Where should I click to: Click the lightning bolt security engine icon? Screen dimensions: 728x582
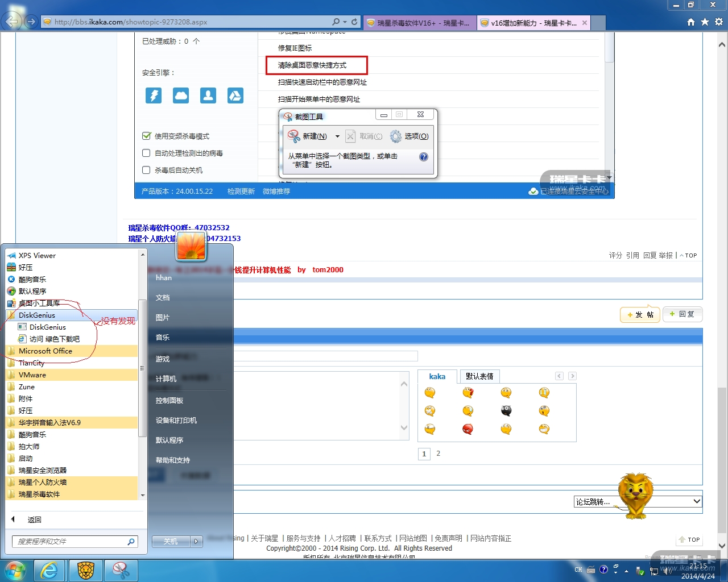(x=154, y=95)
